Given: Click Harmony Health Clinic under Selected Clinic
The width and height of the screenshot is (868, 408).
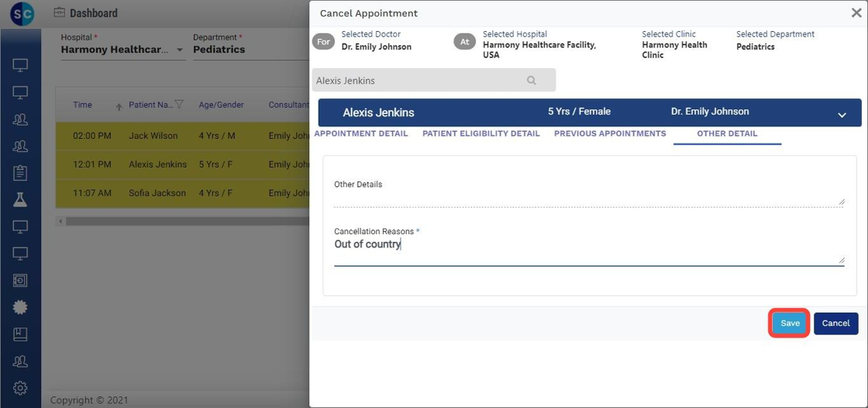Looking at the screenshot, I should (x=674, y=50).
